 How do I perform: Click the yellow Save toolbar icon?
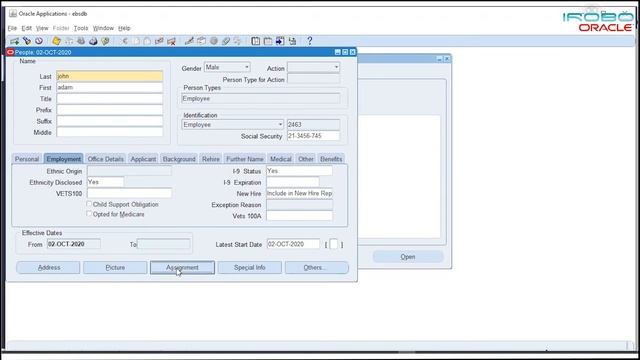[56, 41]
